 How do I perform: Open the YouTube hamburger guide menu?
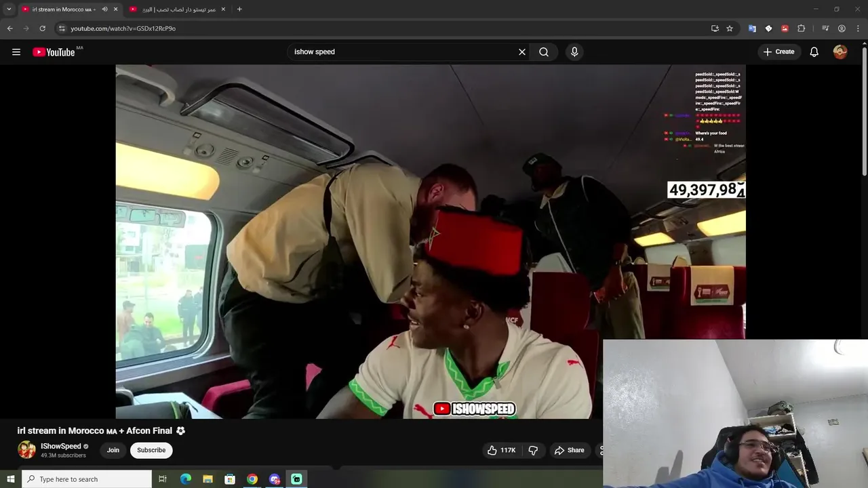click(16, 52)
